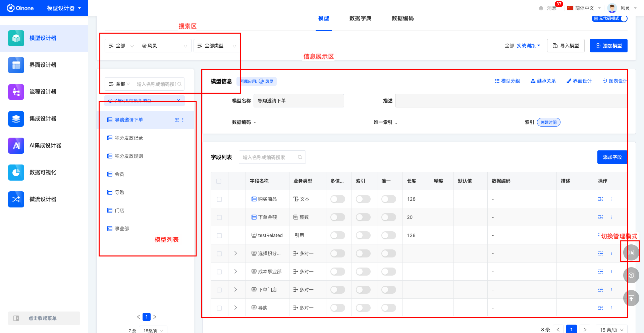Toggle 索引 switch for 购买商品 field
This screenshot has width=644, height=333.
point(363,199)
